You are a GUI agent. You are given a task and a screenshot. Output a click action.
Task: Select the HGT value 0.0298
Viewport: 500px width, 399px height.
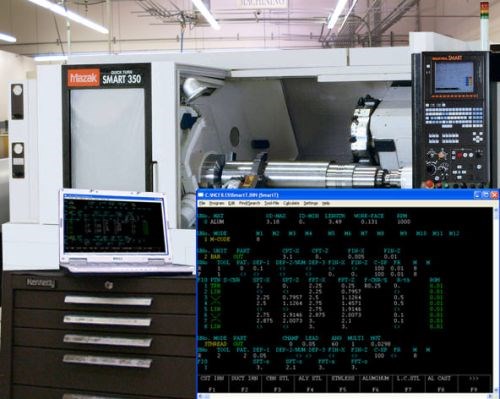tap(380, 344)
